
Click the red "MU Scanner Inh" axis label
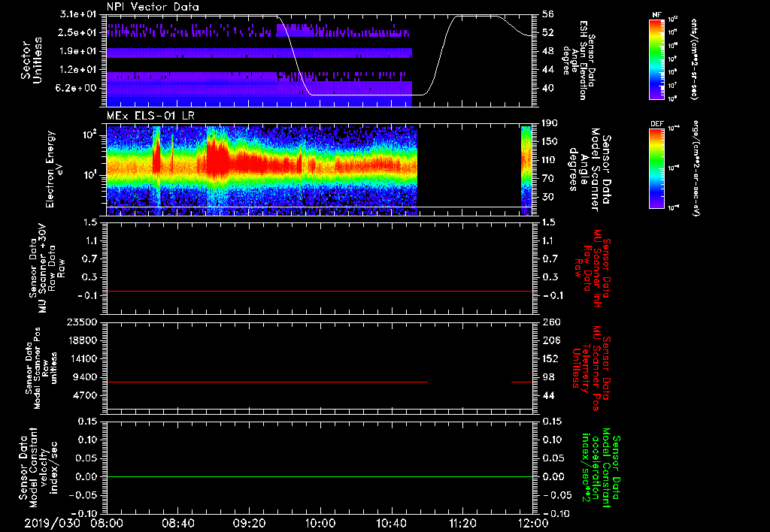click(x=593, y=268)
